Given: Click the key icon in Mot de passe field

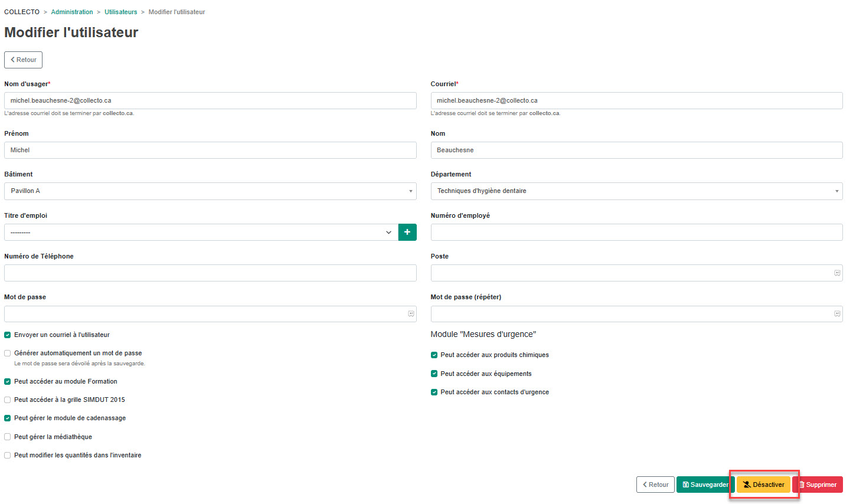Looking at the screenshot, I should (411, 314).
